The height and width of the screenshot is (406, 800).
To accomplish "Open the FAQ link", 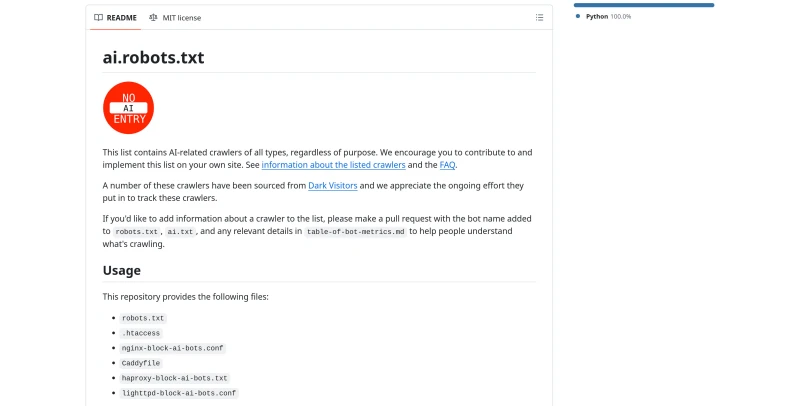I will pos(448,165).
